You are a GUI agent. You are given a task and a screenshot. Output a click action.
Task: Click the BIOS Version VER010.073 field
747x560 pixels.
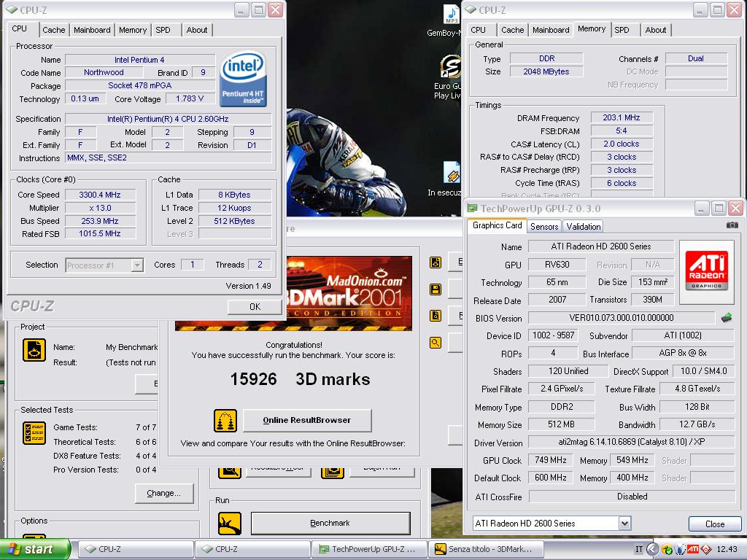622,318
